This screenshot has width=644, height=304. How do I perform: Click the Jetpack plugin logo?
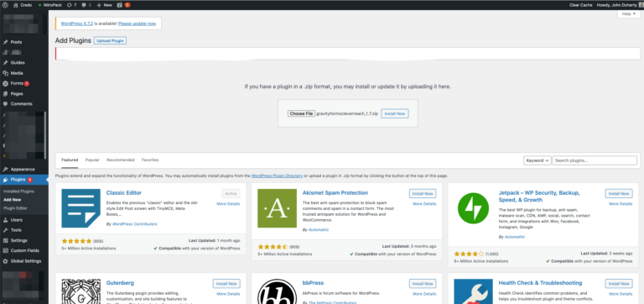[x=473, y=208]
